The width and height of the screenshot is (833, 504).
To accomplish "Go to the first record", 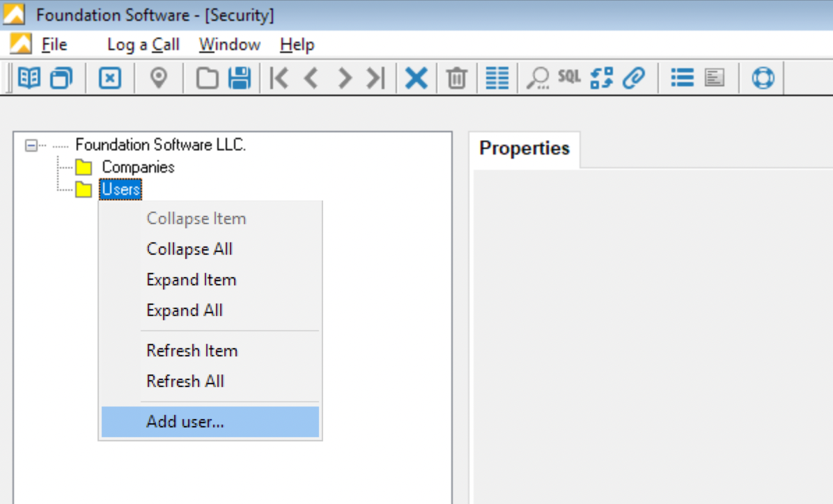I will click(279, 78).
